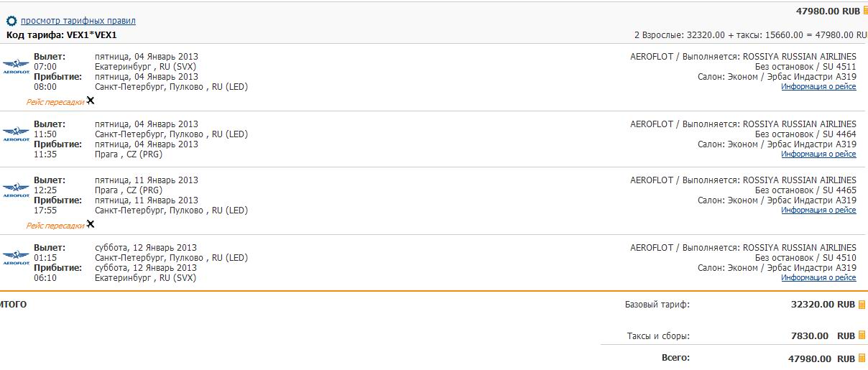This screenshot has width=868, height=370.
Task: Click calculator icon next to total 47980.00 RUB
Action: coord(862,358)
